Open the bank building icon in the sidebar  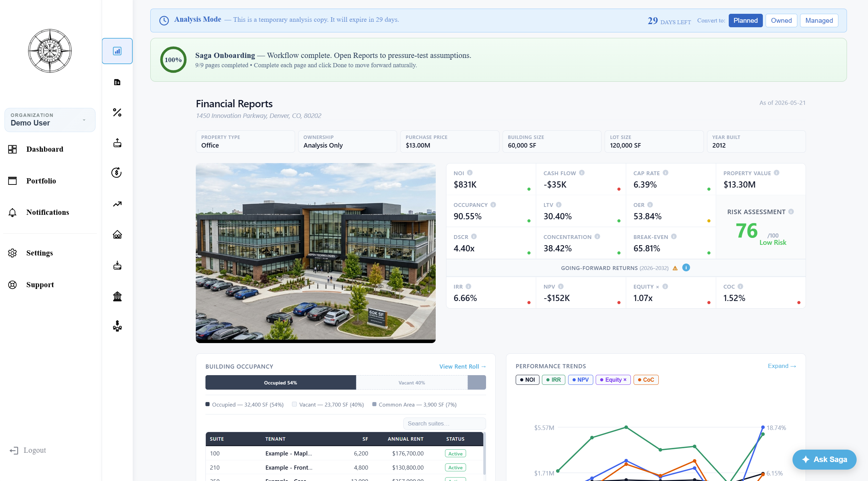pos(117,296)
